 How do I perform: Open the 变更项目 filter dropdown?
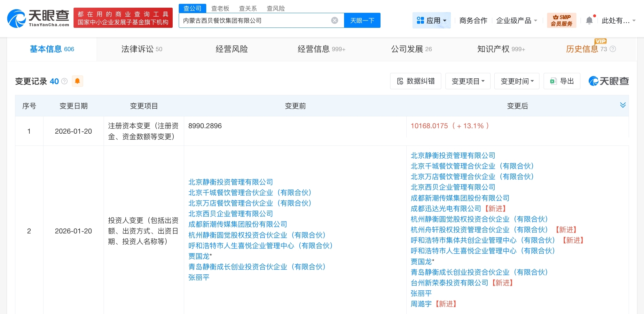point(468,81)
